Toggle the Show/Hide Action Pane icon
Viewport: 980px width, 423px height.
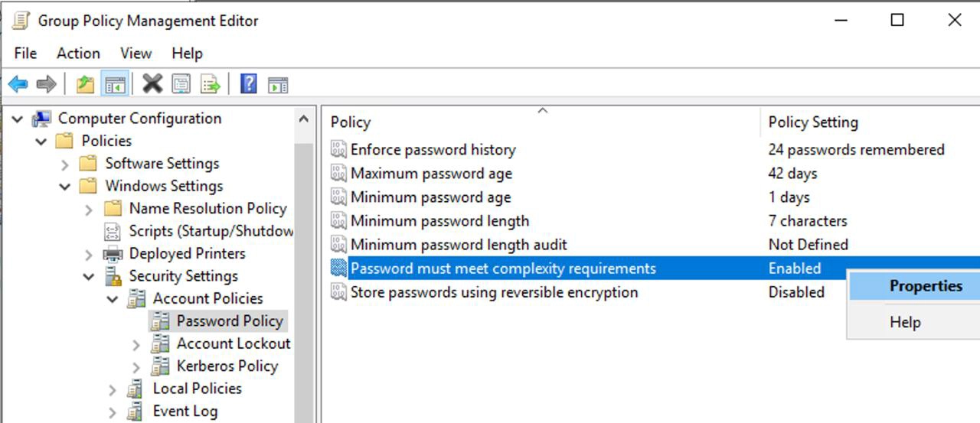(277, 84)
